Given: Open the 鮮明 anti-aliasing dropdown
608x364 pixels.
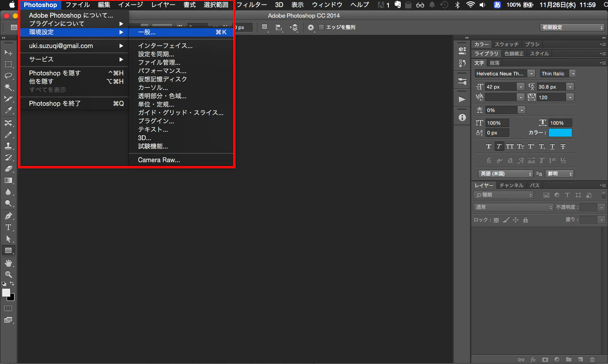Looking at the screenshot, I should (x=560, y=174).
